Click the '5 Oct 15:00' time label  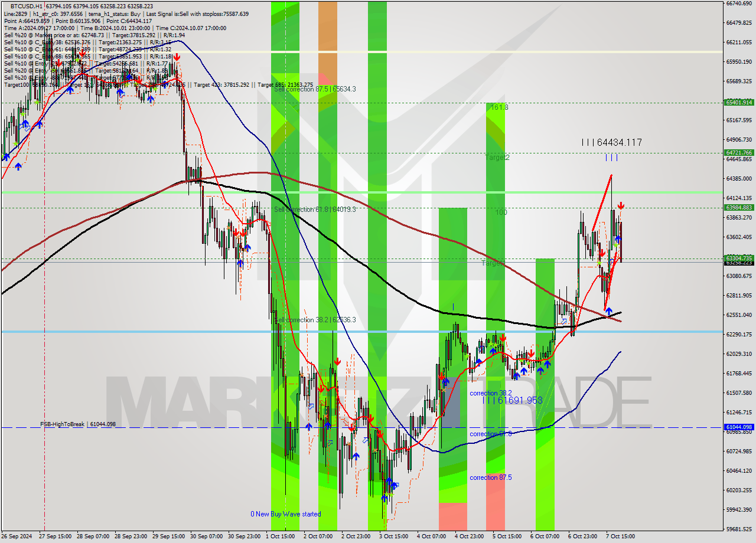click(x=507, y=537)
